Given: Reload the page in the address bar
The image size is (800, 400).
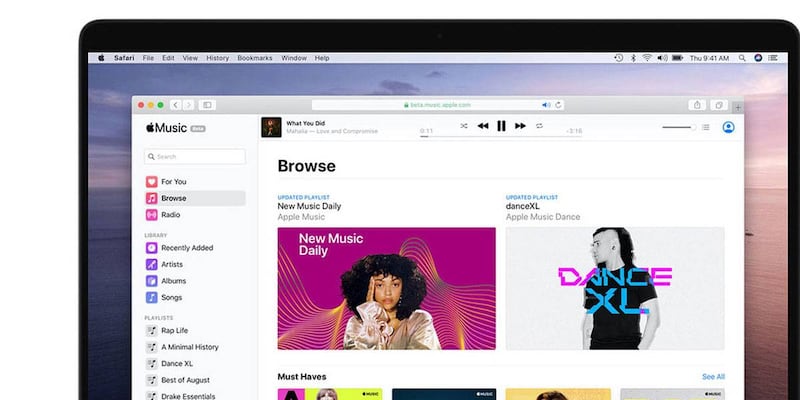Looking at the screenshot, I should coord(558,104).
